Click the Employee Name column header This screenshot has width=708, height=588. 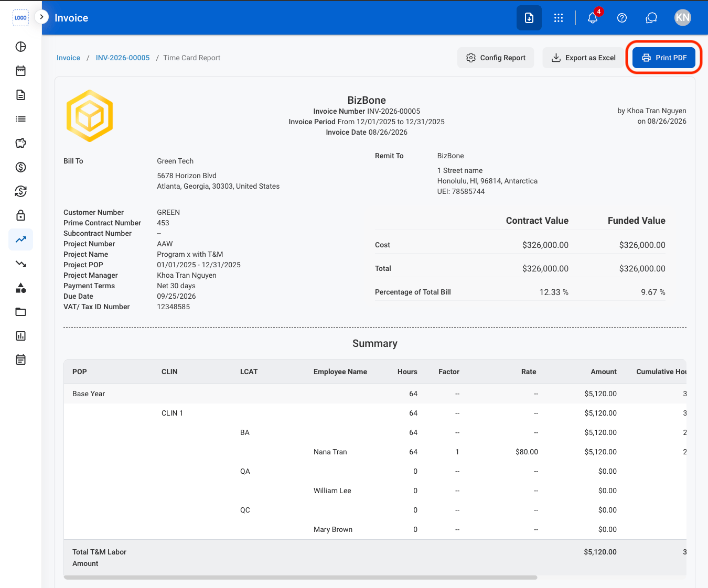pyautogui.click(x=340, y=372)
